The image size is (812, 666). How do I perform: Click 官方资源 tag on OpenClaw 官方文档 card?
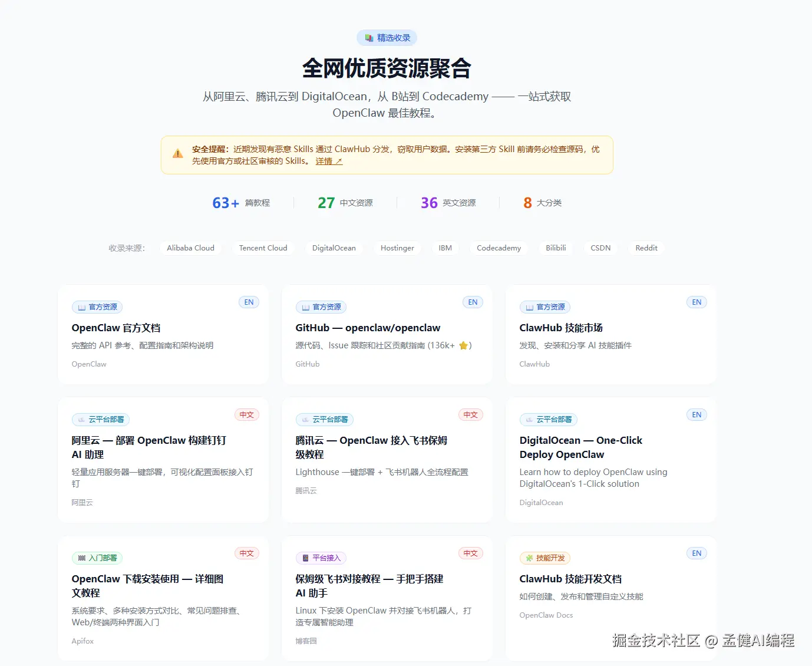(x=97, y=307)
